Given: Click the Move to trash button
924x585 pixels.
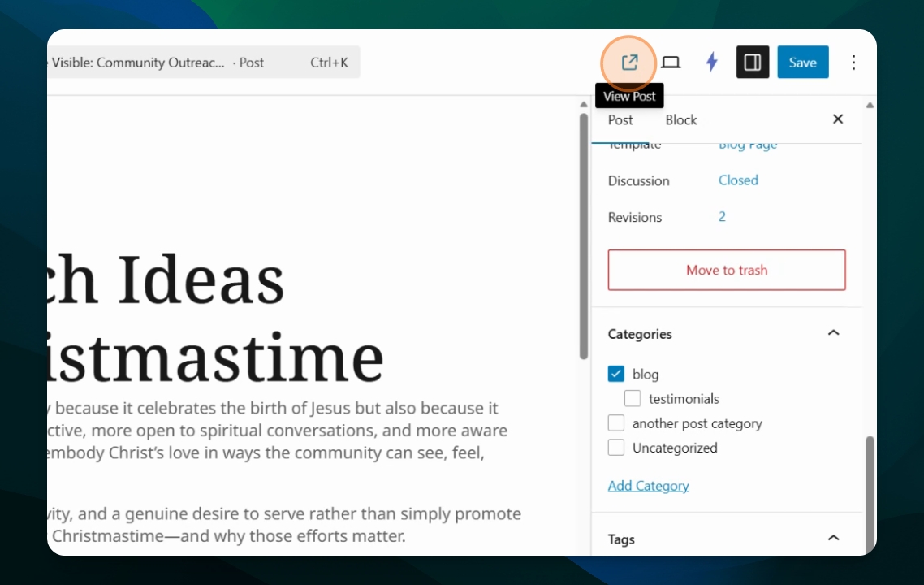Looking at the screenshot, I should click(727, 270).
